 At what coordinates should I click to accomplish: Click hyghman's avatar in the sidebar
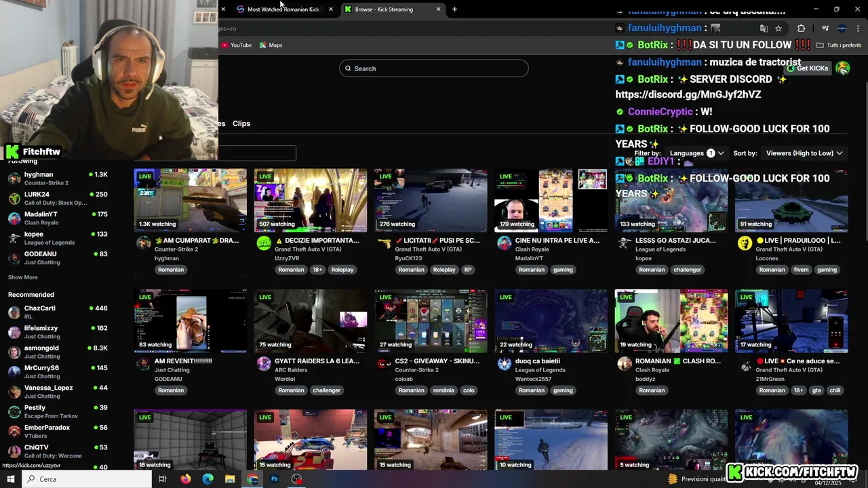point(14,178)
